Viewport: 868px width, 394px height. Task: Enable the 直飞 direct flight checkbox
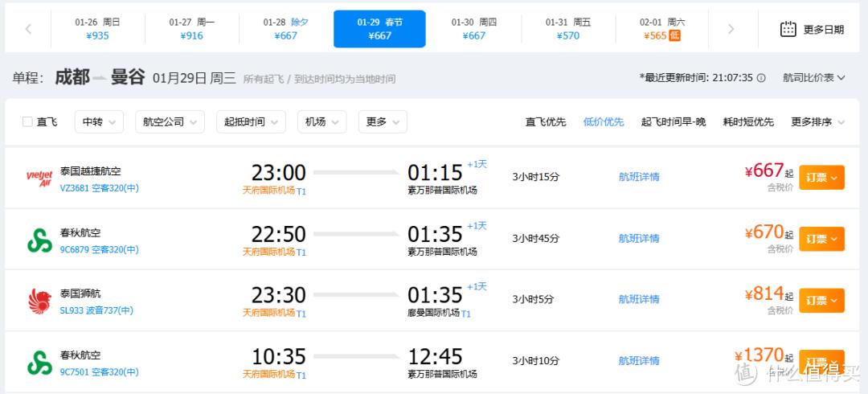pyautogui.click(x=28, y=122)
